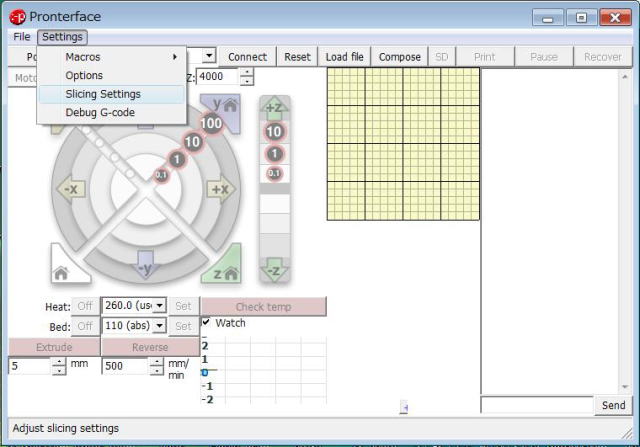Click the Pronterface logo icon in title bar
The height and width of the screenshot is (447, 640).
(x=18, y=17)
